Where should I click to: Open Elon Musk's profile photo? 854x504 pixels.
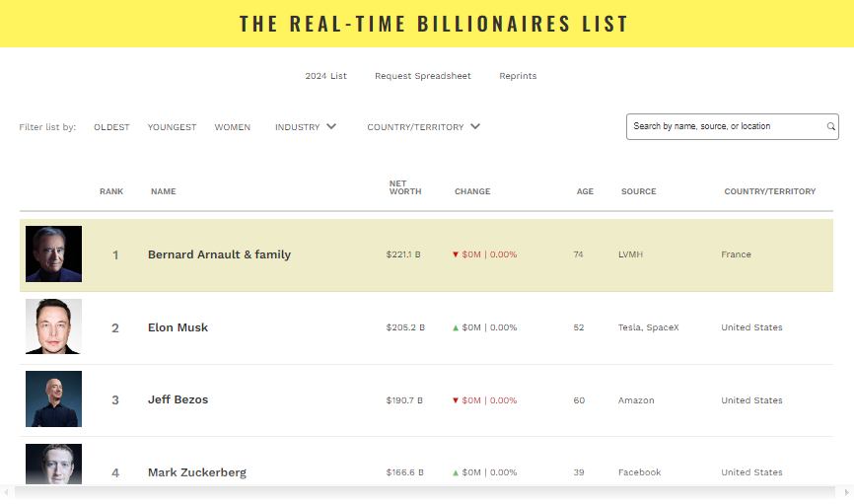[54, 326]
